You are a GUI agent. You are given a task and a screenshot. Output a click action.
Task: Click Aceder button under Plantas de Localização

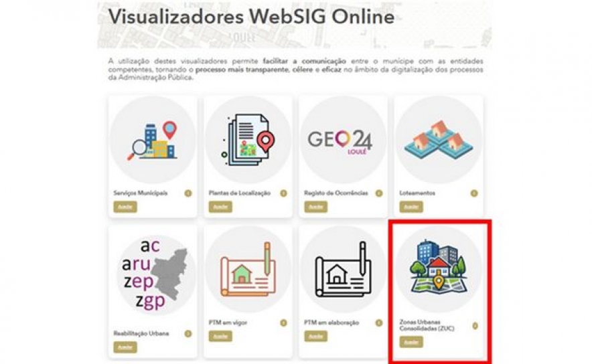pos(220,207)
